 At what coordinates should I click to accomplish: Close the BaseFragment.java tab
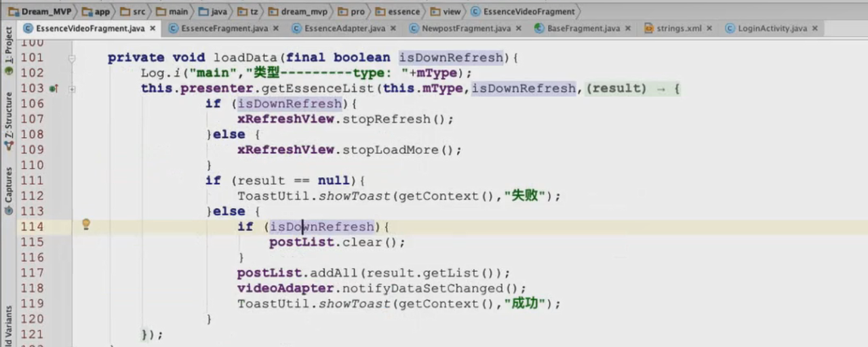click(628, 28)
